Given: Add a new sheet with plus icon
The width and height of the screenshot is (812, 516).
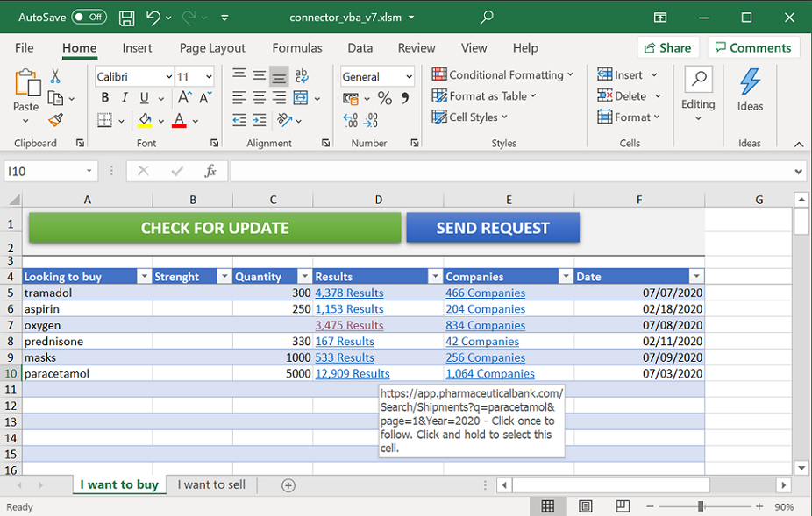Looking at the screenshot, I should (x=288, y=485).
